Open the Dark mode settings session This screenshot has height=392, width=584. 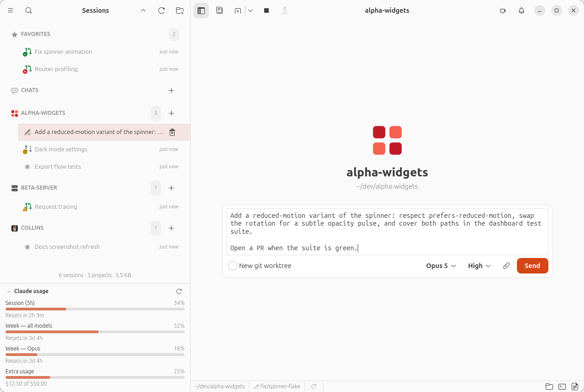point(100,150)
